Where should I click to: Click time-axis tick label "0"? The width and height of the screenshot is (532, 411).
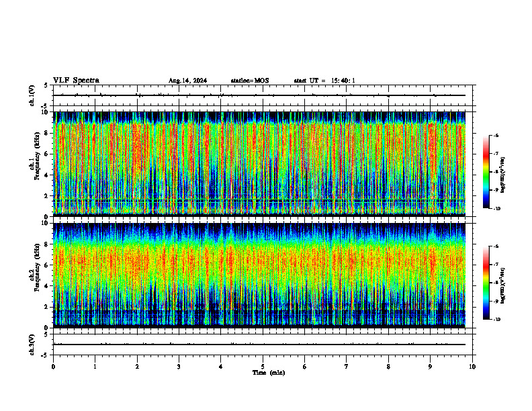53,367
